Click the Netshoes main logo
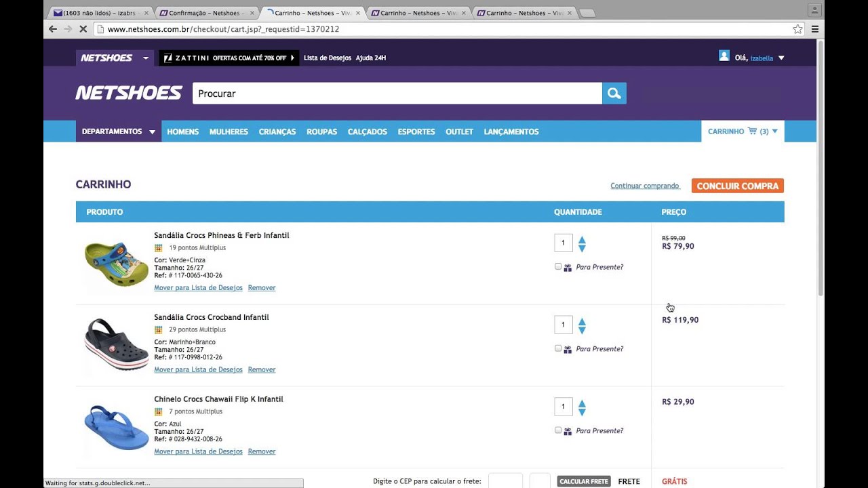This screenshot has height=488, width=868. click(x=129, y=93)
